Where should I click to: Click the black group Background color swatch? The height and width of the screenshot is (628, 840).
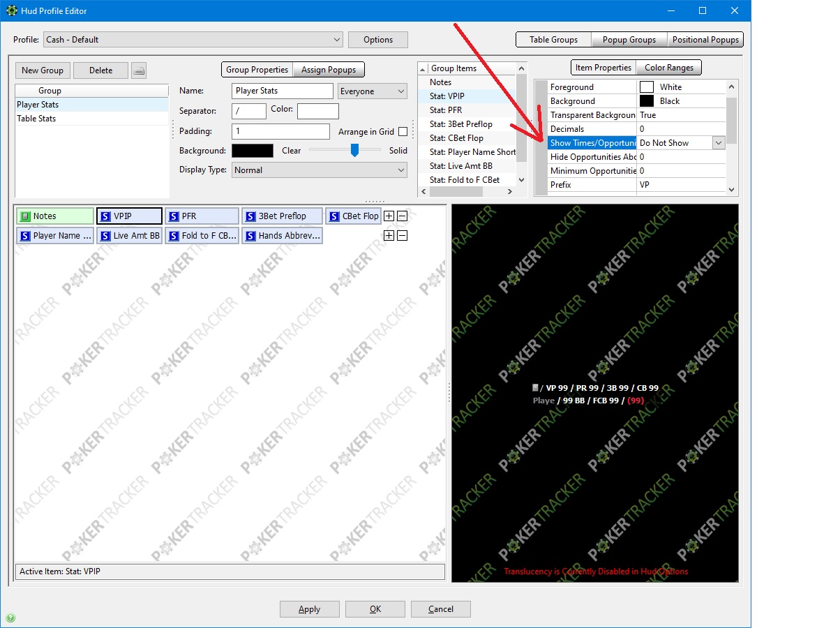tap(253, 151)
